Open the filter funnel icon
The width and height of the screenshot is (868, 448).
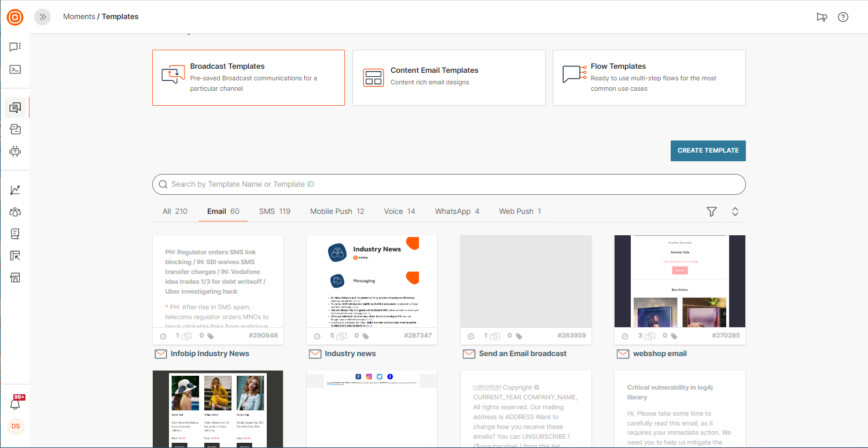pyautogui.click(x=712, y=212)
